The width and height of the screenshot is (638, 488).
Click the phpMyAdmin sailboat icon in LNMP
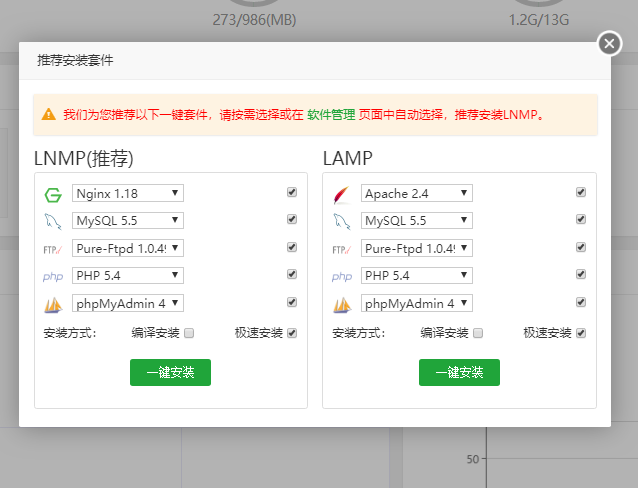[53, 305]
